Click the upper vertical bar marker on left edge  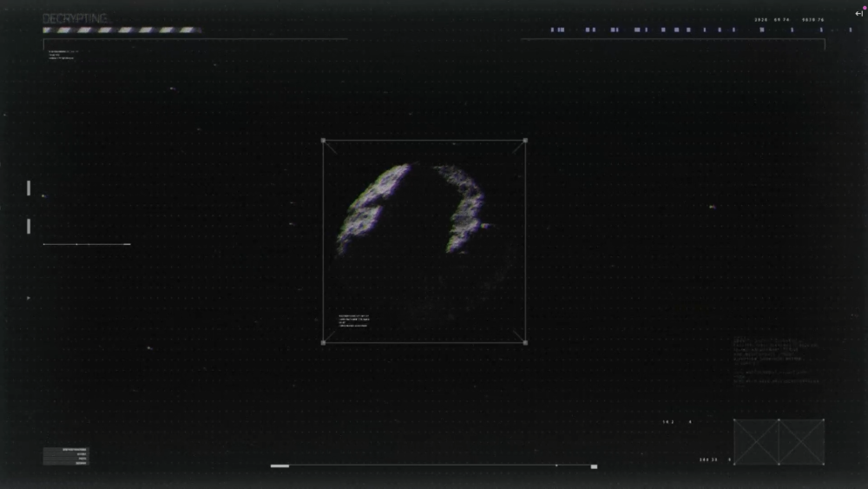(29, 188)
